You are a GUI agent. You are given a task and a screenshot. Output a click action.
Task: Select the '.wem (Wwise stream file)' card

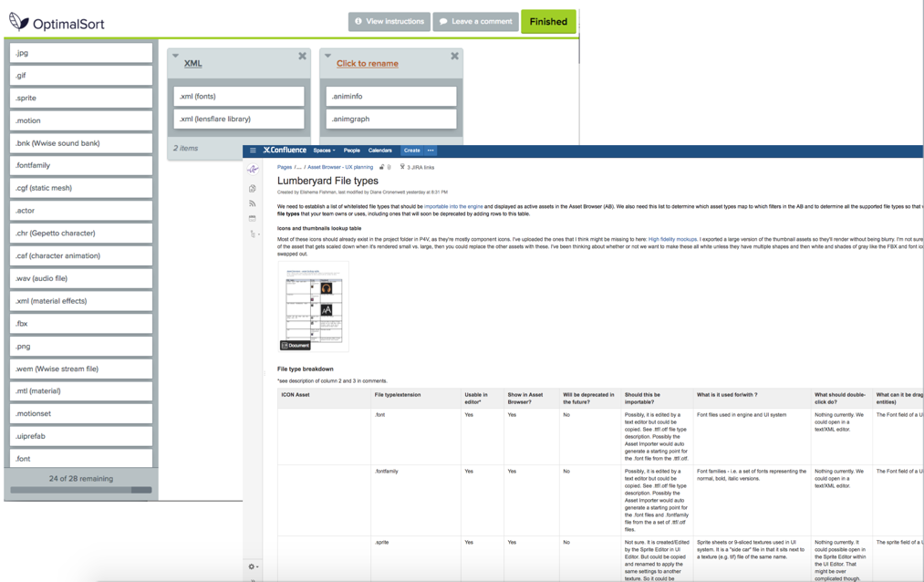[81, 369]
